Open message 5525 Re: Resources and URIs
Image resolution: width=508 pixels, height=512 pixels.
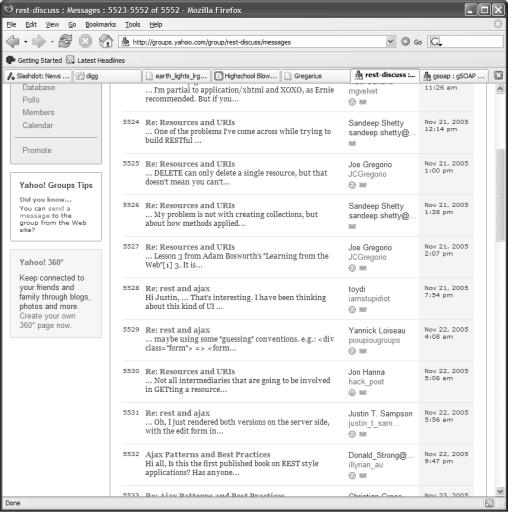pyautogui.click(x=190, y=164)
